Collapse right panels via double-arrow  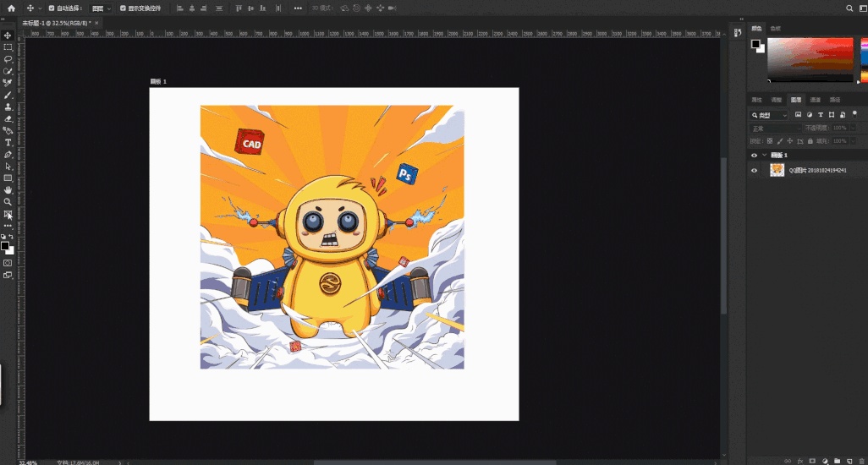742,19
